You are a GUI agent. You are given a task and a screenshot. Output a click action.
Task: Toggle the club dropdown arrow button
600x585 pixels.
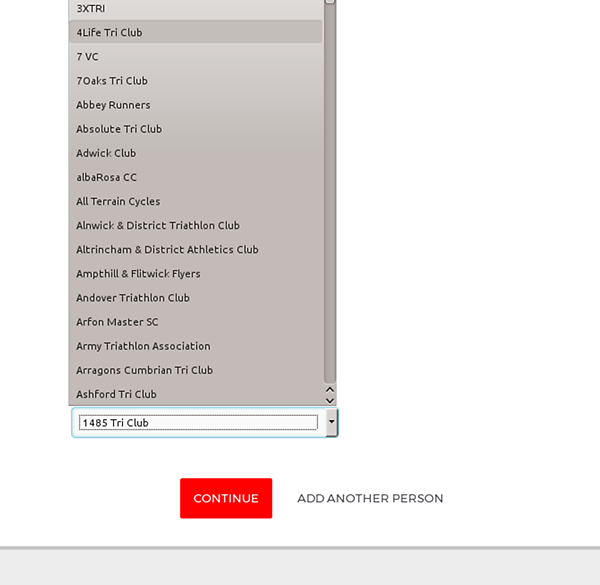[x=332, y=422]
